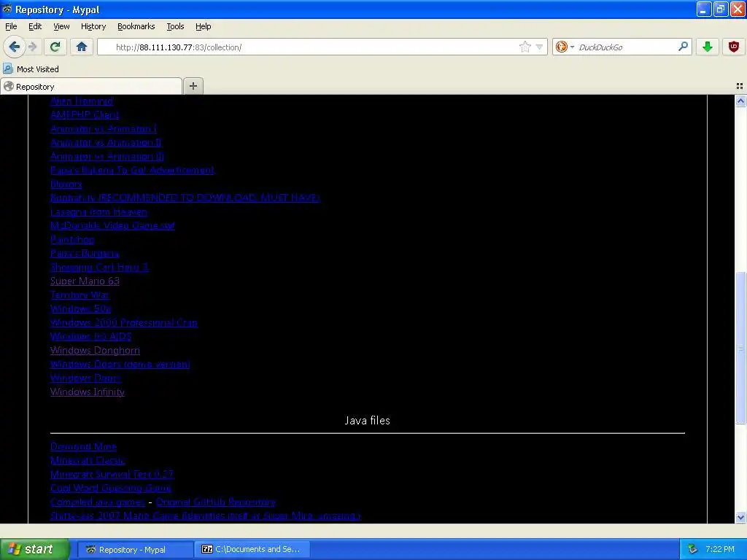Open the downloads green arrow icon
Screen dimensions: 747x560
(708, 47)
